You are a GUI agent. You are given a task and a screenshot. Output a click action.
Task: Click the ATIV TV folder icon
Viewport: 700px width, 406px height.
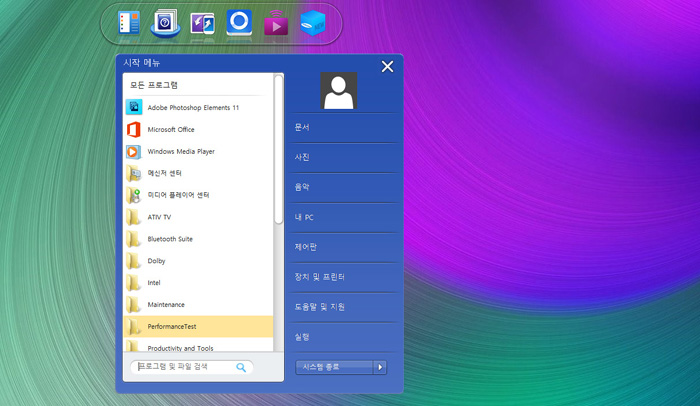[133, 217]
